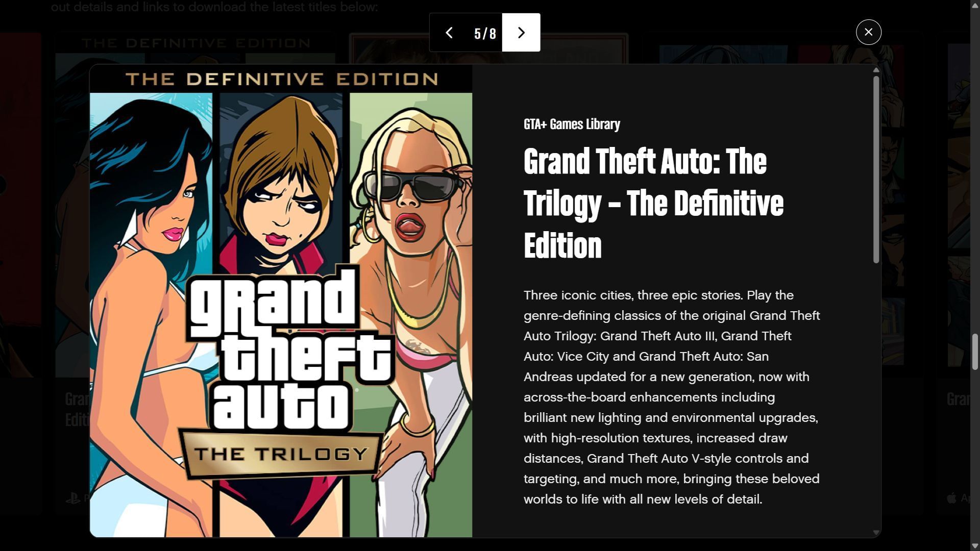Click the dimmed game card at the far right
The height and width of the screenshot is (551, 980).
959,204
